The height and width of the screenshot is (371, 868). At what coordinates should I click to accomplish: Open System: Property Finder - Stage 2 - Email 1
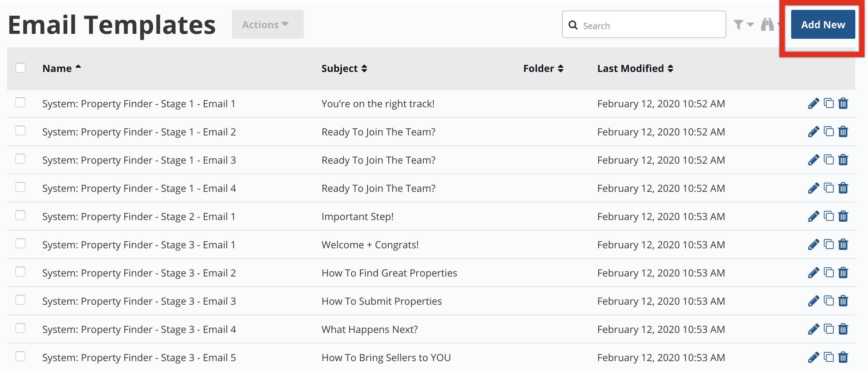click(x=139, y=217)
